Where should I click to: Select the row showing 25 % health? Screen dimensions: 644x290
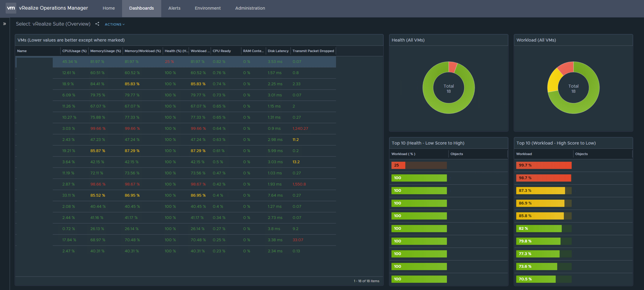click(x=169, y=62)
